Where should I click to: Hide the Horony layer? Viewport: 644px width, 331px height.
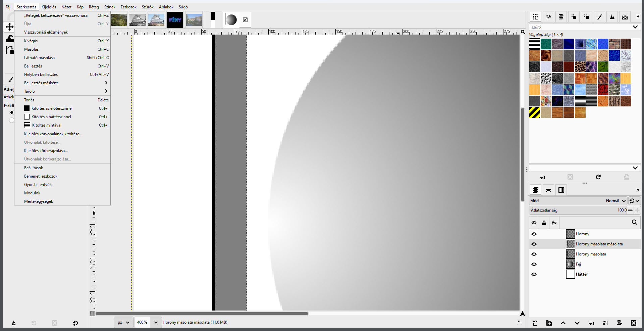pos(534,234)
